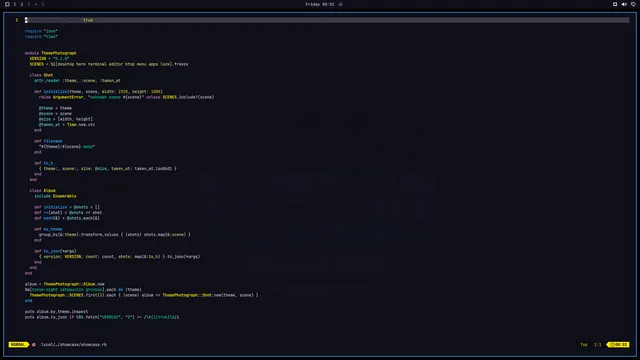Click the 00:01 clock badge in statusline
This screenshot has height=360, width=640.
point(618,344)
